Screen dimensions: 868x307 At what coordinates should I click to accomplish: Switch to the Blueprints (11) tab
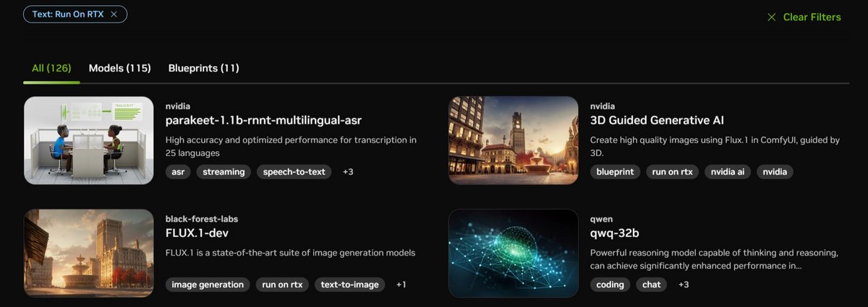coord(204,68)
